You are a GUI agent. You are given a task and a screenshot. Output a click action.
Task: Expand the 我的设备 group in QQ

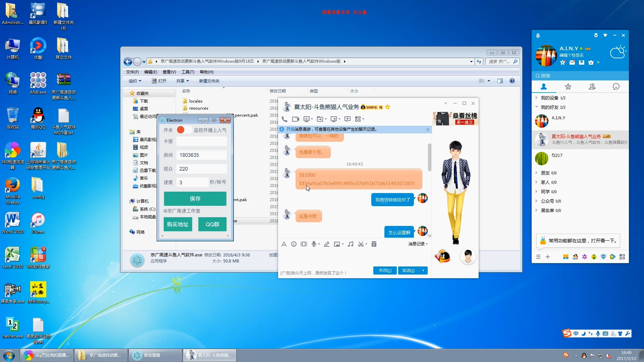click(x=536, y=98)
